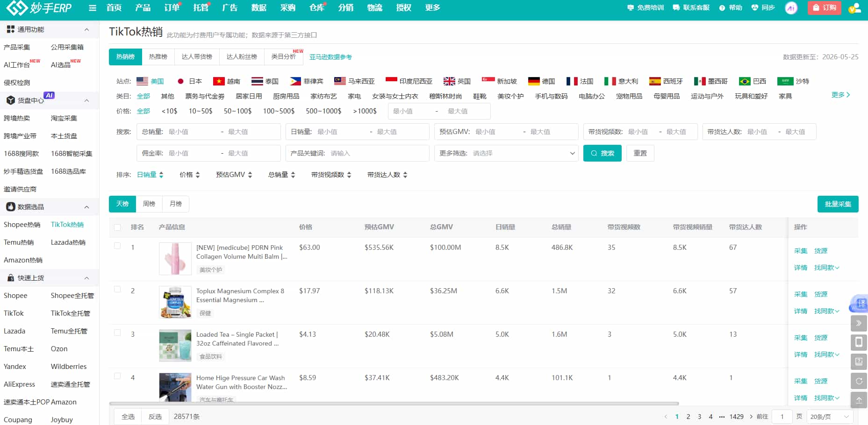Select the Japan flag site 日本
Viewport: 868px width, 425px height.
(x=189, y=81)
